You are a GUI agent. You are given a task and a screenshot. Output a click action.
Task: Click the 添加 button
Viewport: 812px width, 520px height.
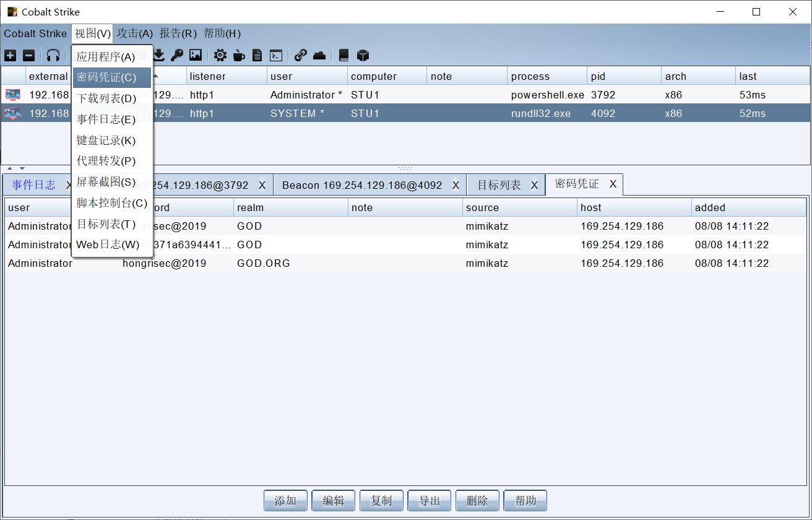[x=286, y=501]
